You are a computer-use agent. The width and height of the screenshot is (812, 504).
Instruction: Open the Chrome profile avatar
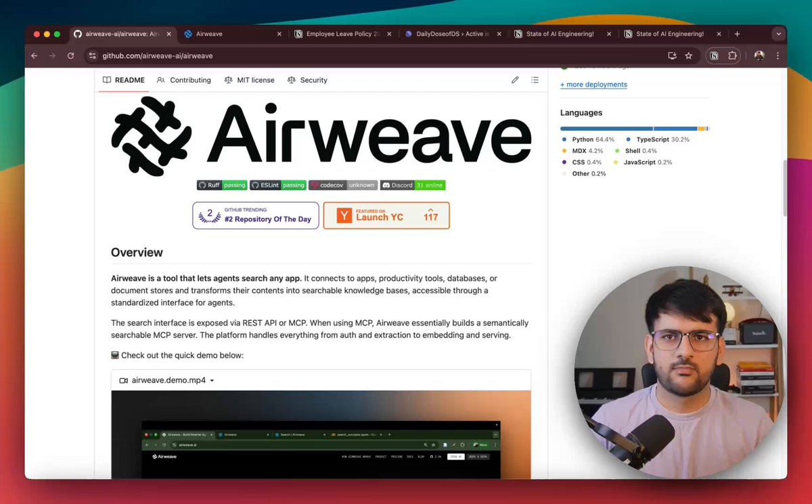point(759,55)
